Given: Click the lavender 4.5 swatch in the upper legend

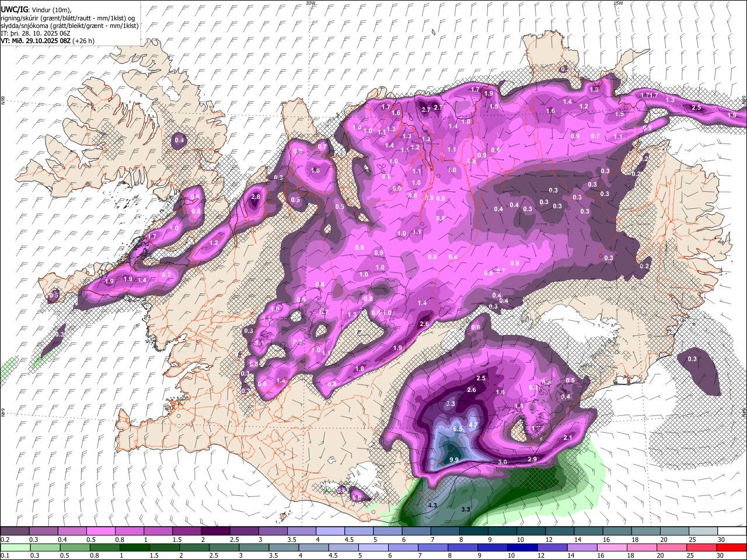Looking at the screenshot, I should click(x=359, y=531).
